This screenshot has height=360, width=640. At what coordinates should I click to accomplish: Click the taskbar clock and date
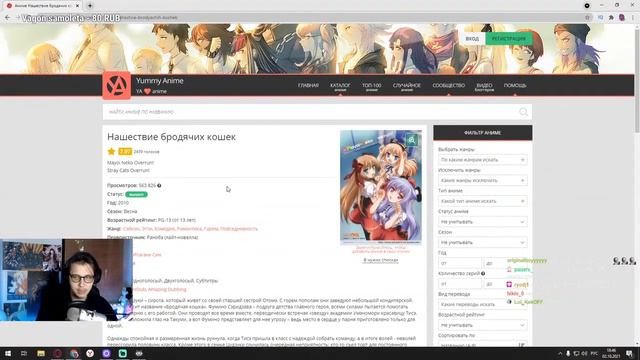click(611, 353)
